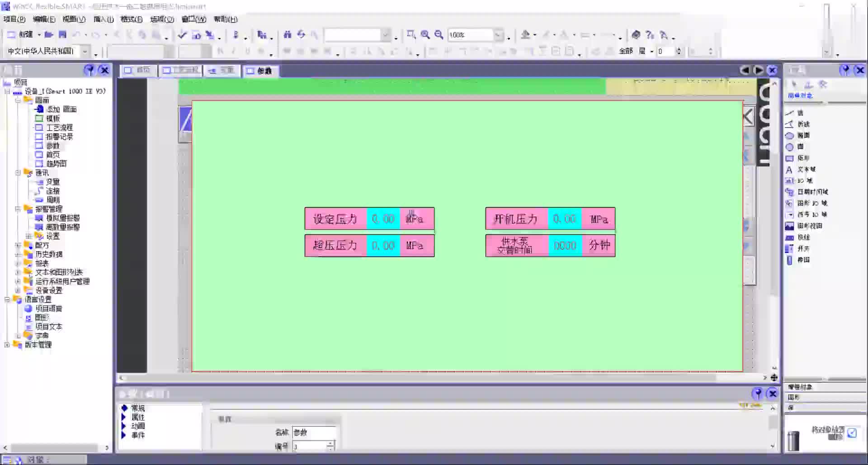Viewport: 868px width, 465px height.
Task: Select 工艺流程 screen in the tree
Action: tap(54, 127)
